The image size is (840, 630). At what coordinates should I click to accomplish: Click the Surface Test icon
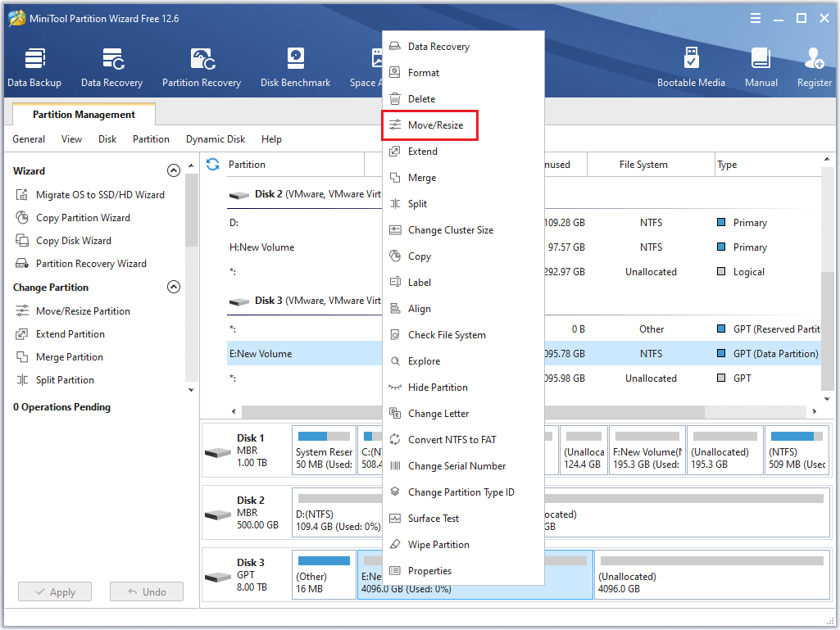(x=395, y=519)
